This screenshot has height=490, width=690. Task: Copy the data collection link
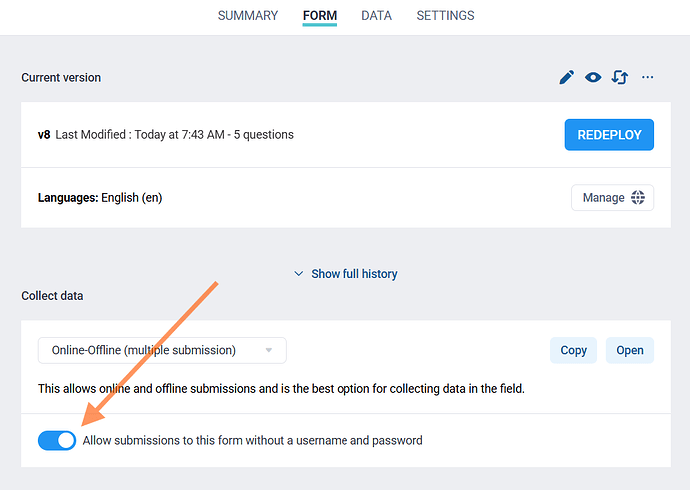(x=573, y=350)
